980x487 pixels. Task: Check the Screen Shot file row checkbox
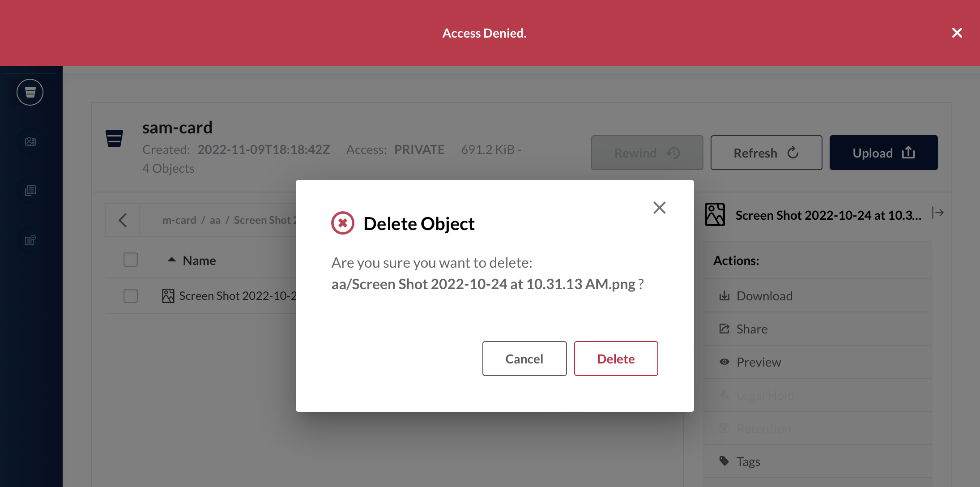[x=130, y=296]
